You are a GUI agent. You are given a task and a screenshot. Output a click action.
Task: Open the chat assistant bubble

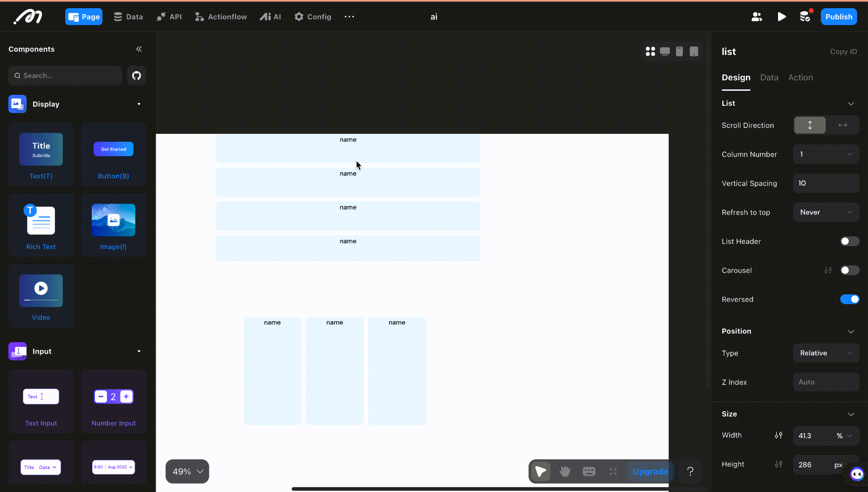[857, 474]
